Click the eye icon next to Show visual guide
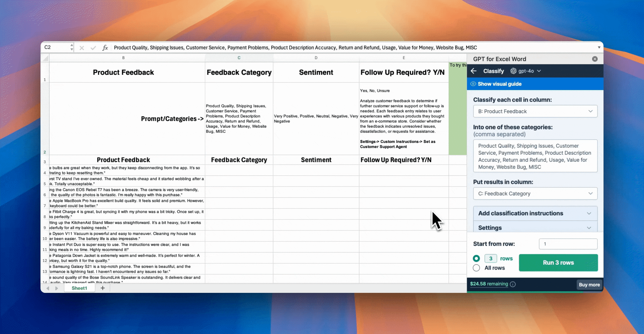This screenshot has height=334, width=644. tap(473, 84)
